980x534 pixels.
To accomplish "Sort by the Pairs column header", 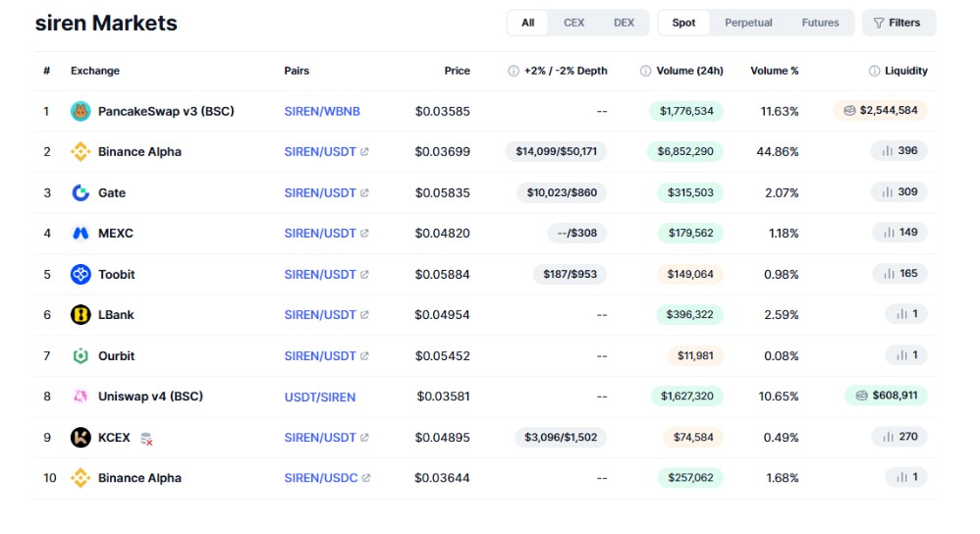I will (297, 71).
